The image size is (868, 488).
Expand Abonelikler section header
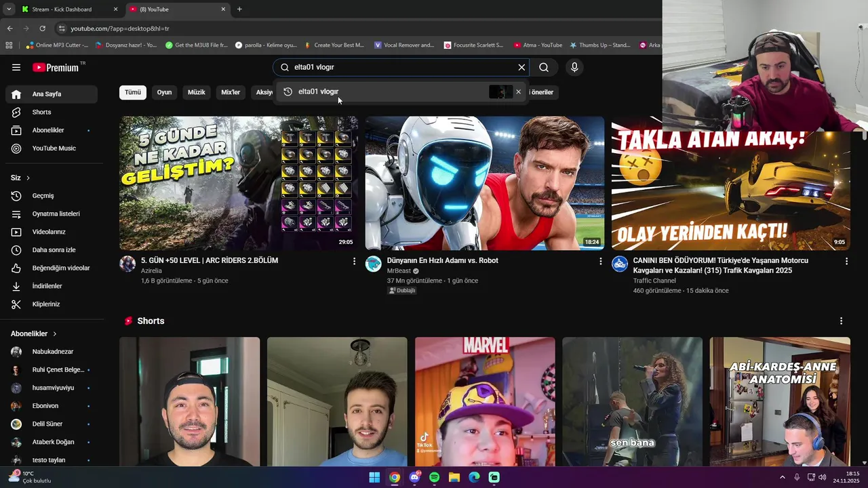pyautogui.click(x=34, y=333)
